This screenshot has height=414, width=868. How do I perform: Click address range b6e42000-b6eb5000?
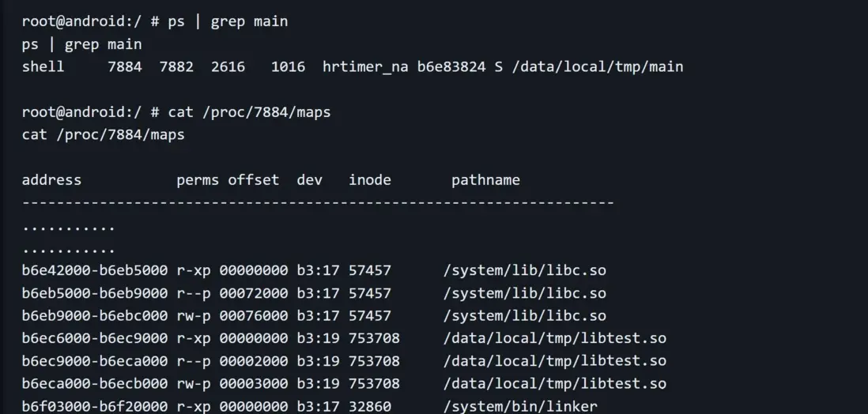pos(95,271)
